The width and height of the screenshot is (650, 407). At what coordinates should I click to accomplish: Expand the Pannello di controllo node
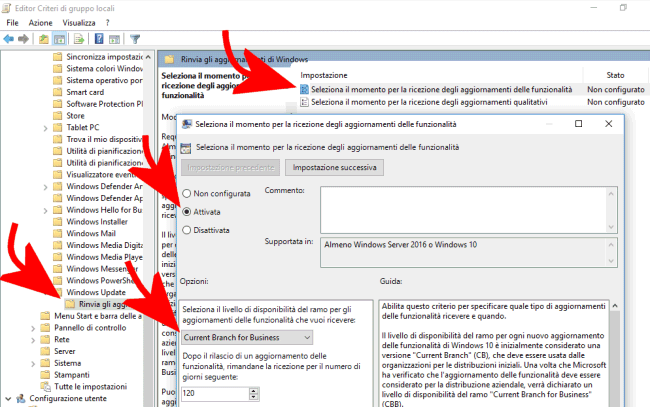tap(33, 328)
